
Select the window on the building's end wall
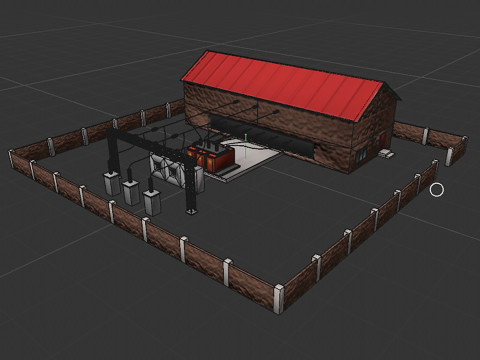pos(361,155)
